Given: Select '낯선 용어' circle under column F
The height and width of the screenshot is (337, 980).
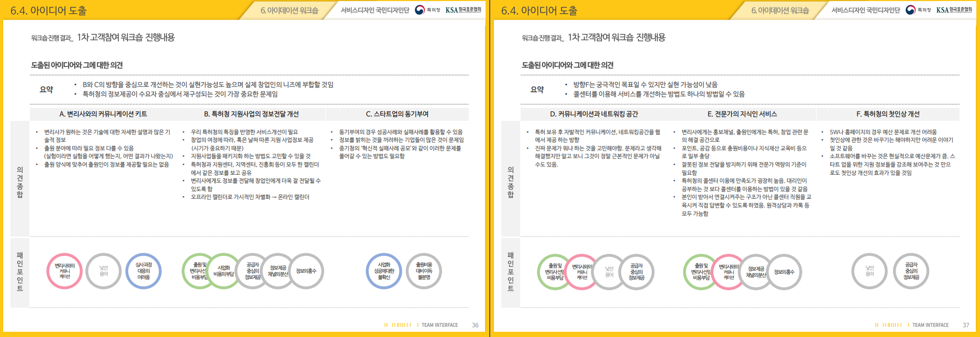Looking at the screenshot, I should (x=869, y=271).
